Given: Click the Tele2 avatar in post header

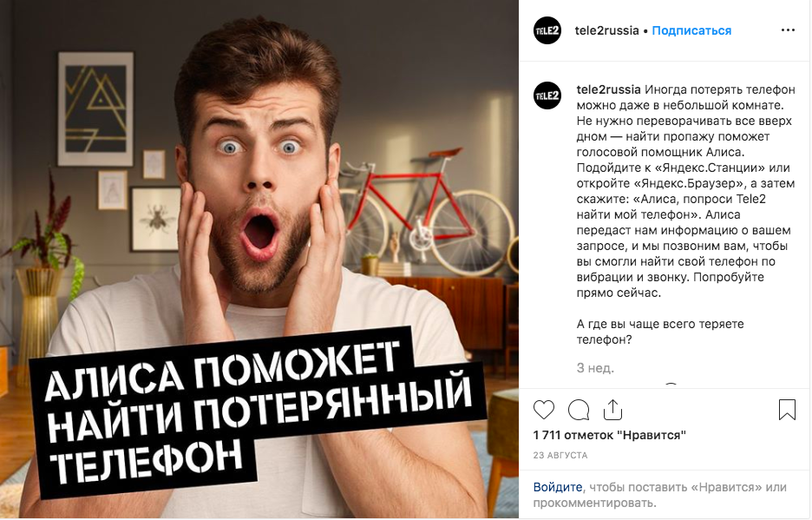Looking at the screenshot, I should click(x=547, y=30).
